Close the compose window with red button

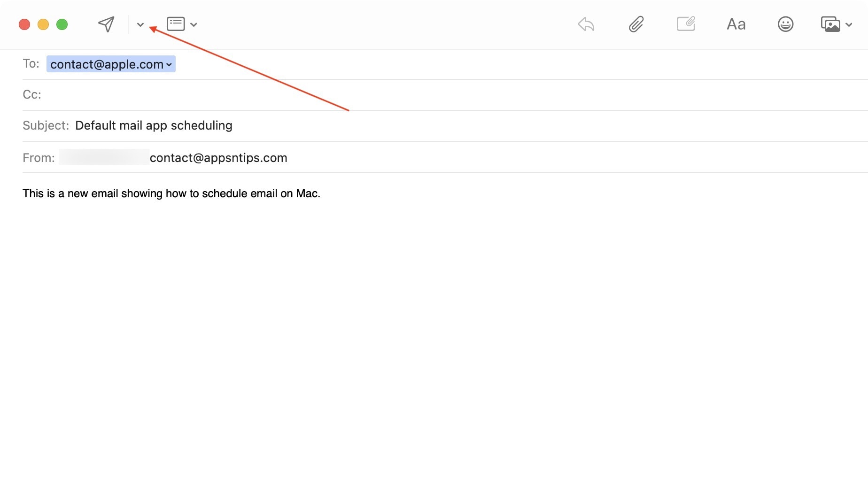(24, 24)
